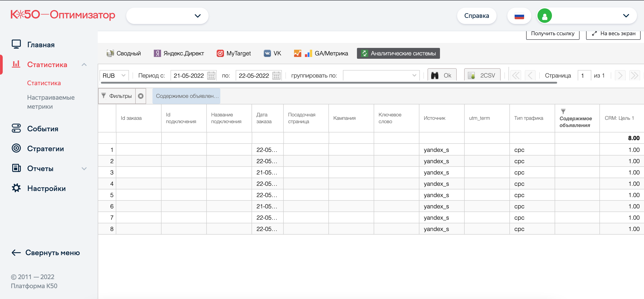The width and height of the screenshot is (644, 299).
Task: Open calendar for end date 22-05-2022
Action: pos(276,75)
